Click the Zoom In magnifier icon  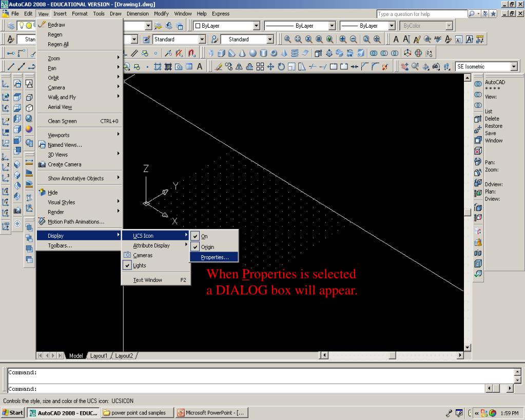[342, 39]
